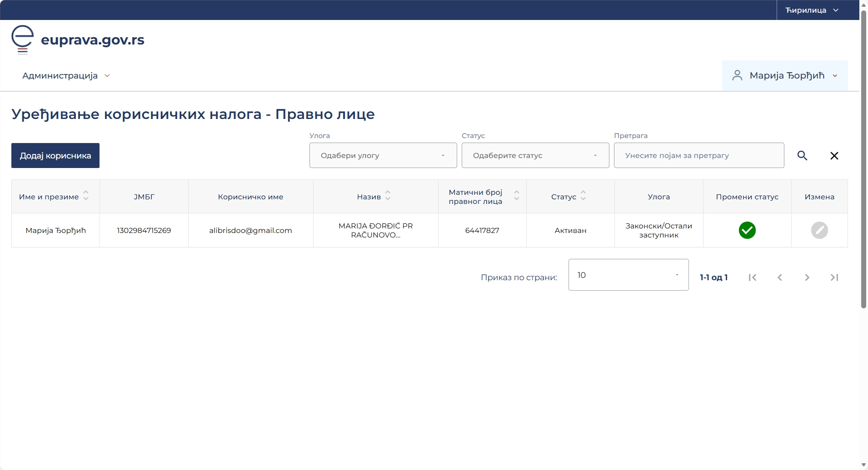Click the euprava.gov.rs logo
This screenshot has width=868, height=470.
coord(78,40)
